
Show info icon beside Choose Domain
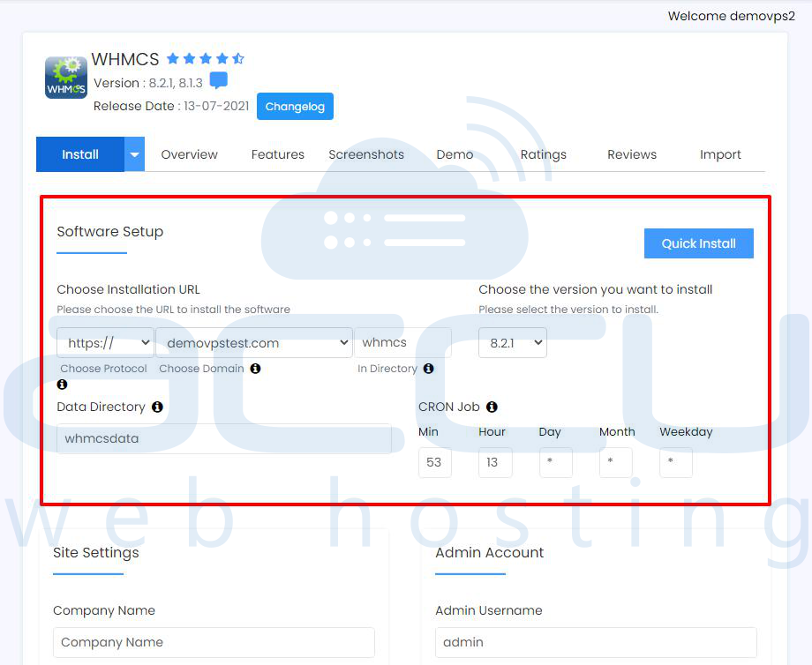[255, 369]
